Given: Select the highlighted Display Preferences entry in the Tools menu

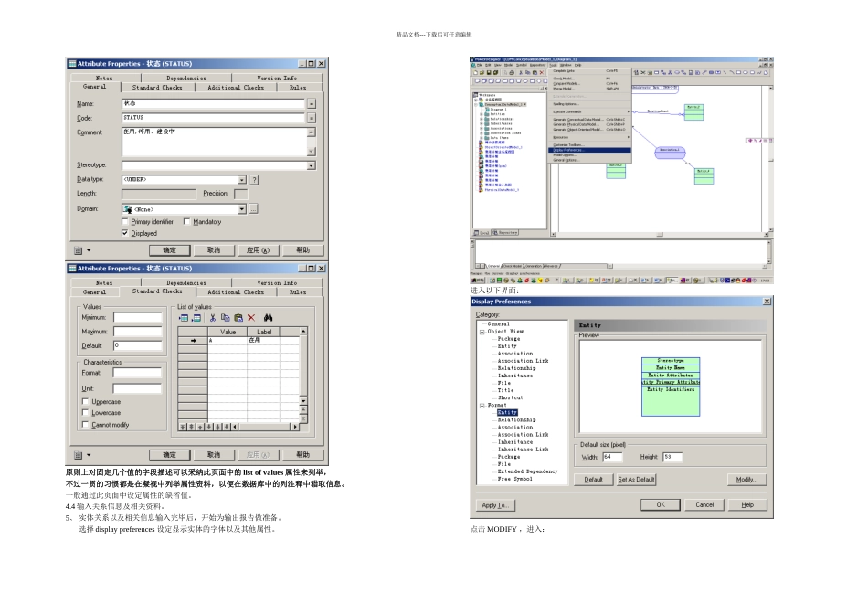Looking at the screenshot, I should 589,150.
